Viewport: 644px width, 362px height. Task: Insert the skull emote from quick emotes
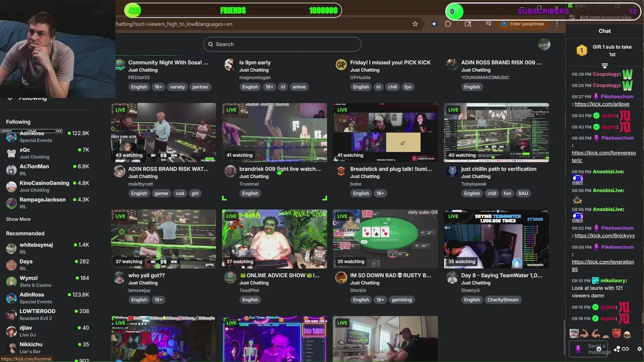[x=627, y=334]
